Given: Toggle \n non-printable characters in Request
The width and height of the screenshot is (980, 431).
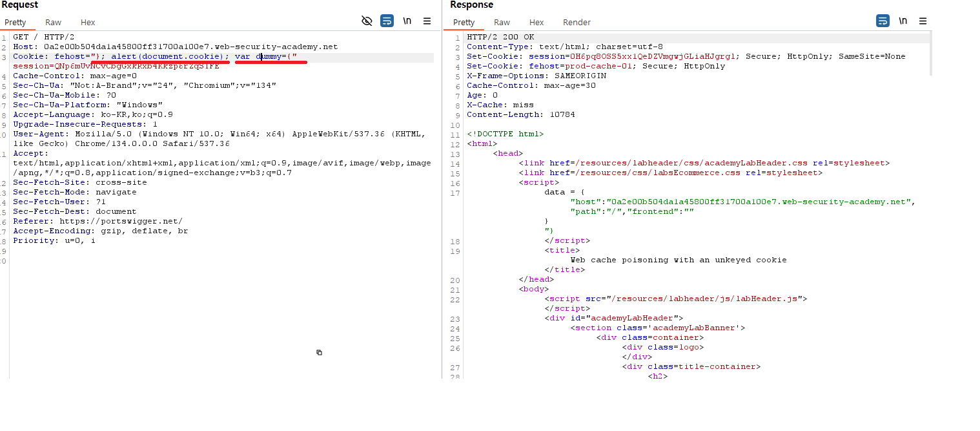Looking at the screenshot, I should pyautogui.click(x=407, y=21).
